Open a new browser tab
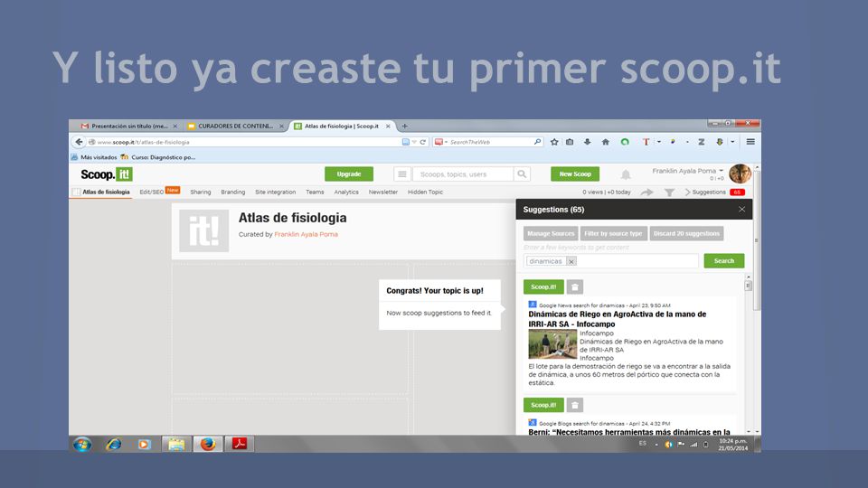Viewport: 868px width, 488px height. [405, 127]
